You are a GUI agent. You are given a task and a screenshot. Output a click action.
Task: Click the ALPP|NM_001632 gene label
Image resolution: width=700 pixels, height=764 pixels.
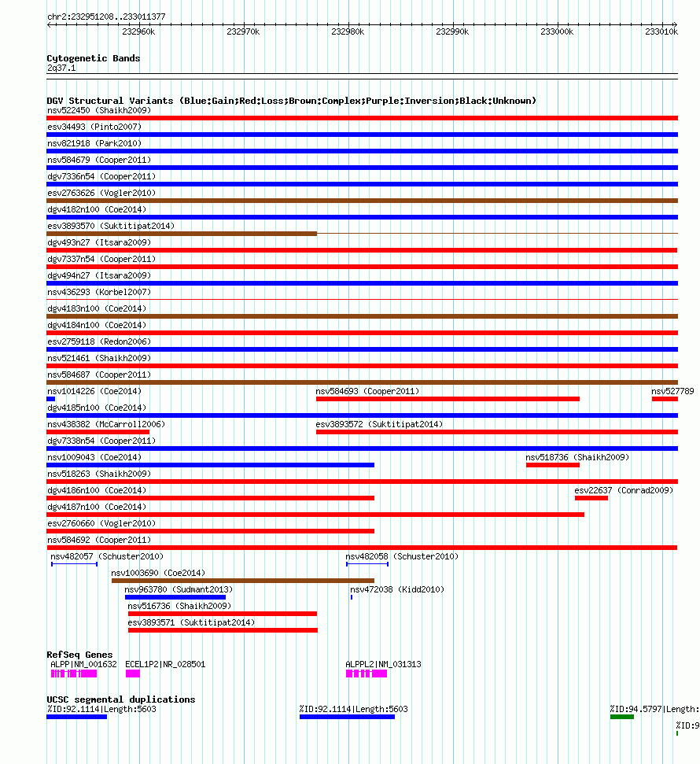[x=83, y=665]
